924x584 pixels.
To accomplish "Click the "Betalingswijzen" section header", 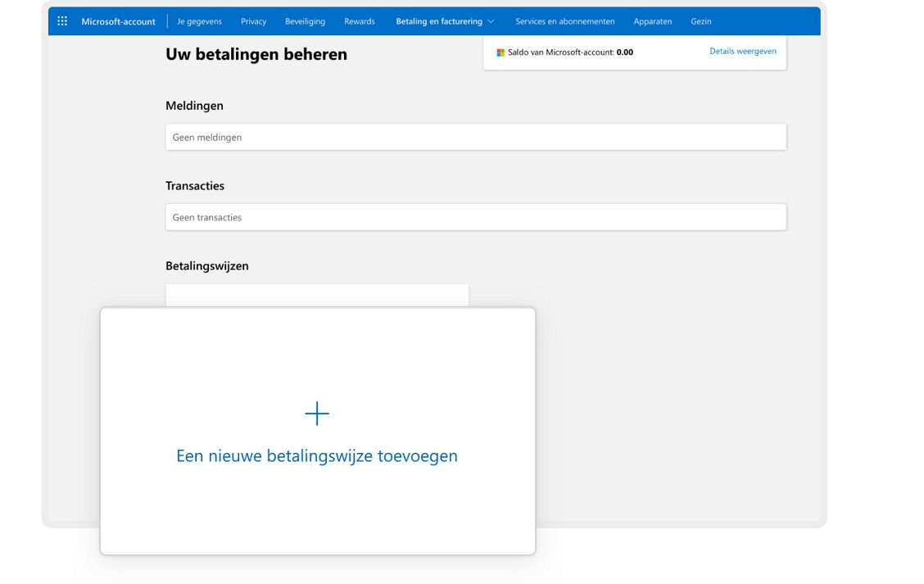I will tap(206, 265).
